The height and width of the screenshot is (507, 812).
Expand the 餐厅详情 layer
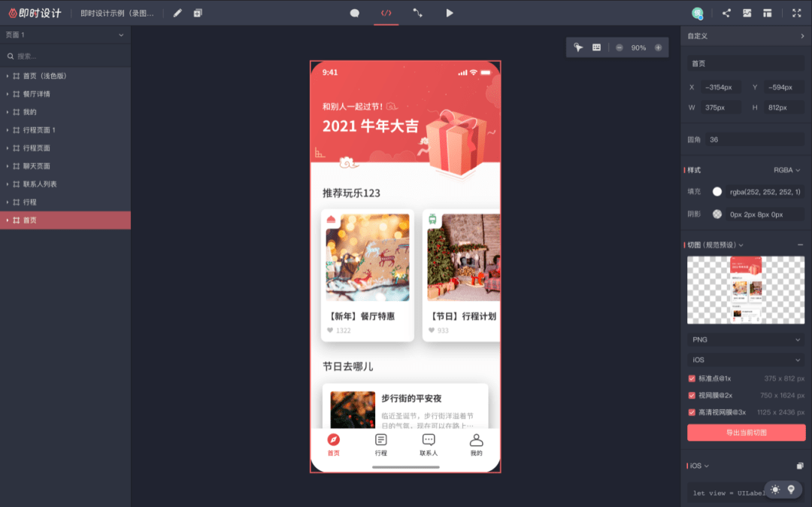pos(8,94)
